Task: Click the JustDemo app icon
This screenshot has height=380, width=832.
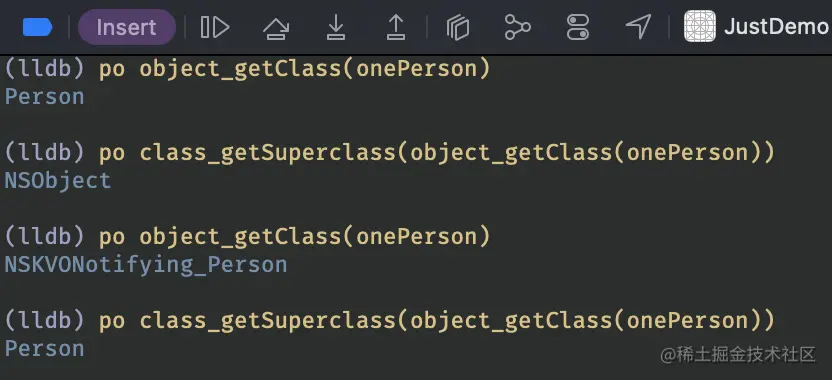Action: 699,27
